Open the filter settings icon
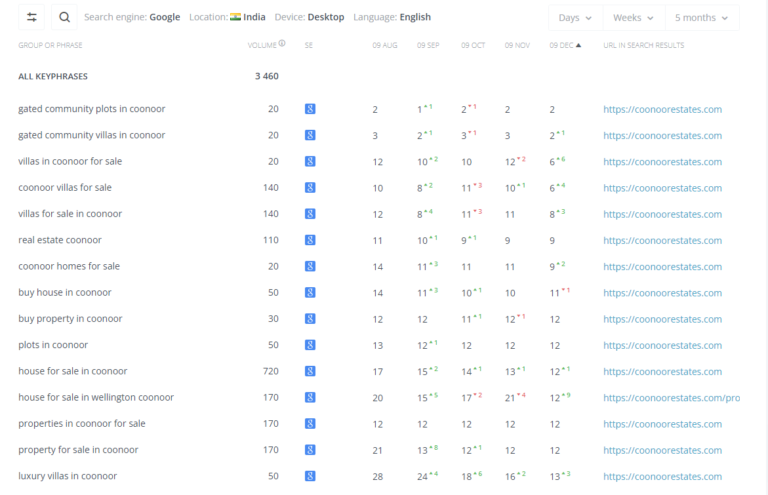This screenshot has height=495, width=768. (x=32, y=17)
